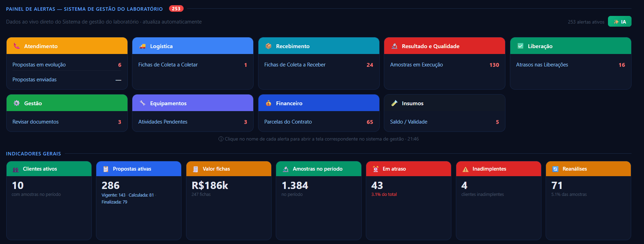Click the value 71 in Reanálises
The image size is (644, 244).
tap(557, 186)
